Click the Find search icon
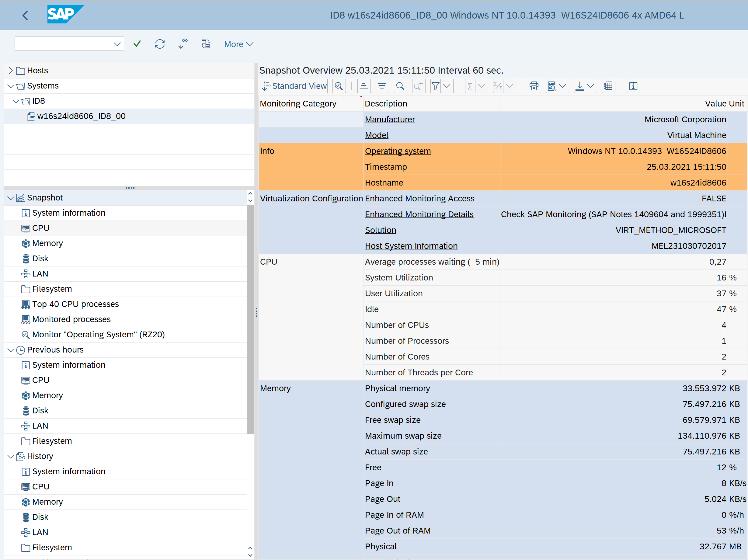Image resolution: width=748 pixels, height=560 pixels. [400, 86]
